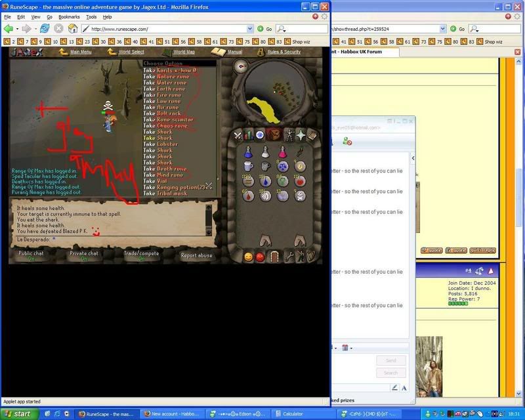Click the Report abuse button
Screen dimensions: 525x420
196,255
